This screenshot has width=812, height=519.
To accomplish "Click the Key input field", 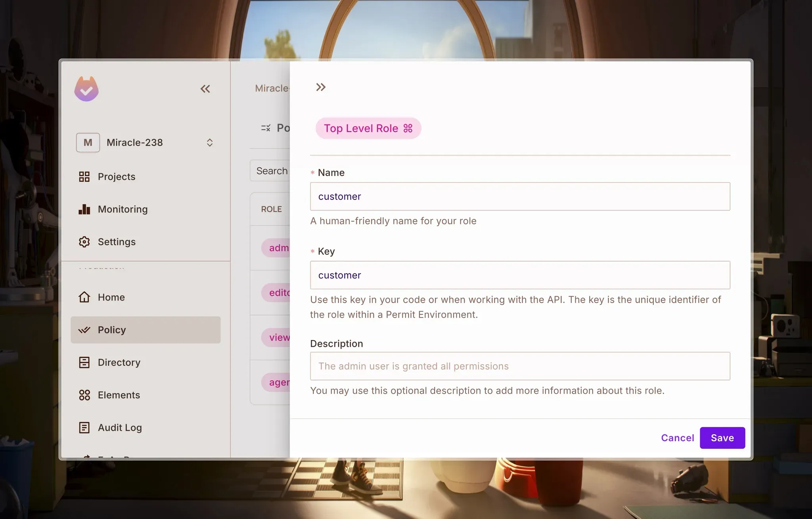I will point(520,275).
